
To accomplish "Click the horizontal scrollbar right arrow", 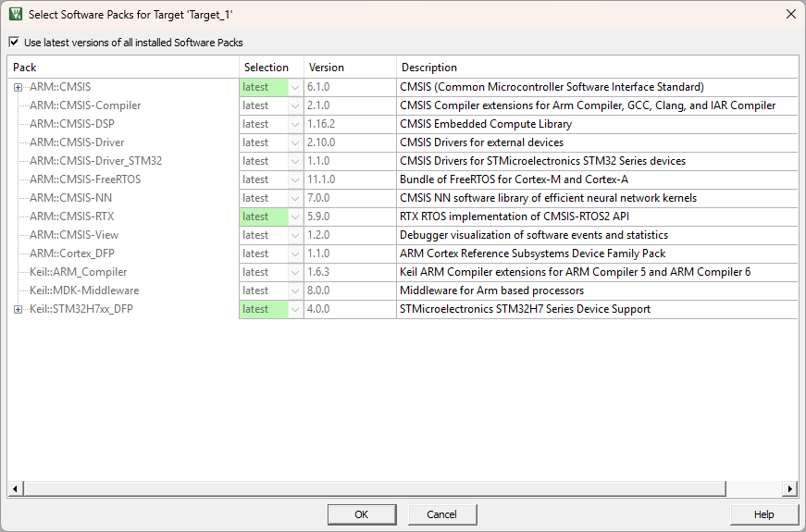I will pyautogui.click(x=789, y=489).
